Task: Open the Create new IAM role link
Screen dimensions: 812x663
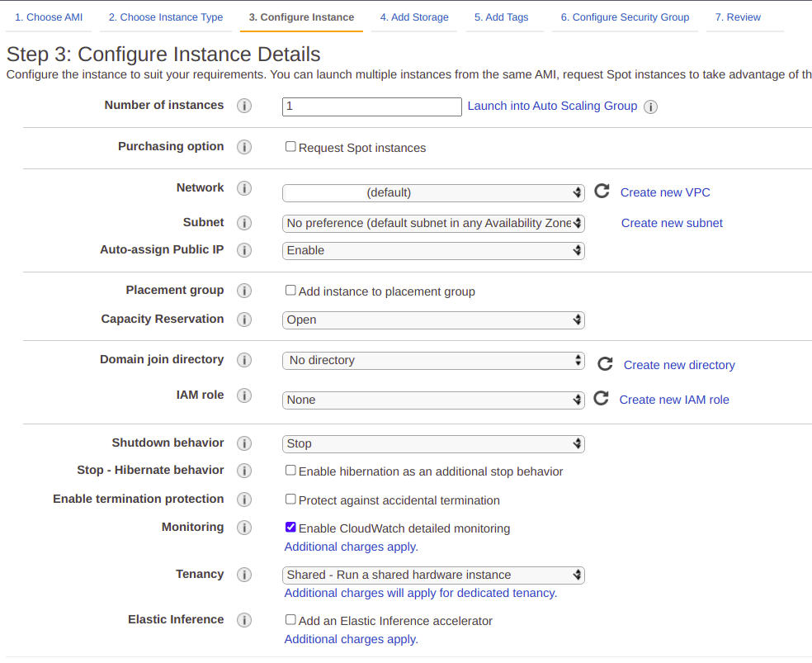Action: click(x=674, y=400)
